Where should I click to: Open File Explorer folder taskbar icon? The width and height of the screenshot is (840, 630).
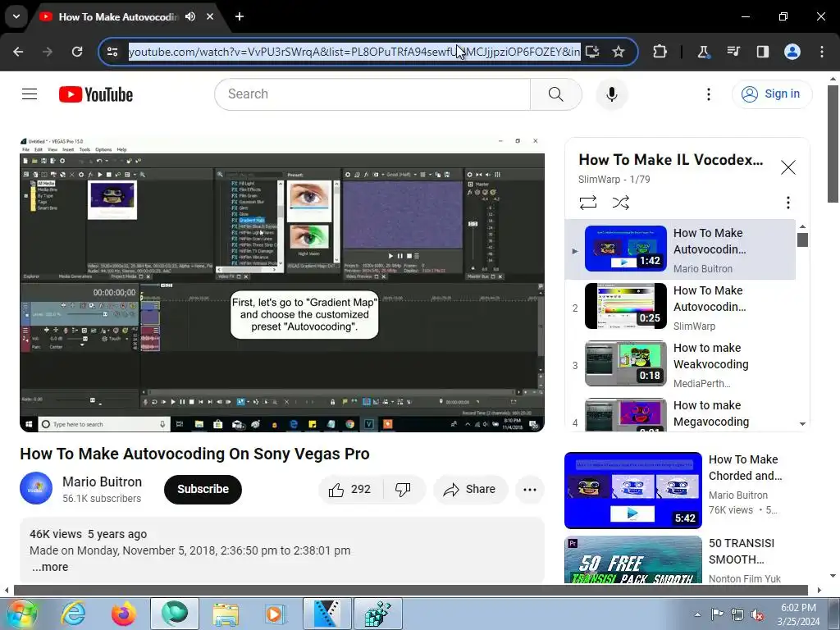[x=226, y=614]
